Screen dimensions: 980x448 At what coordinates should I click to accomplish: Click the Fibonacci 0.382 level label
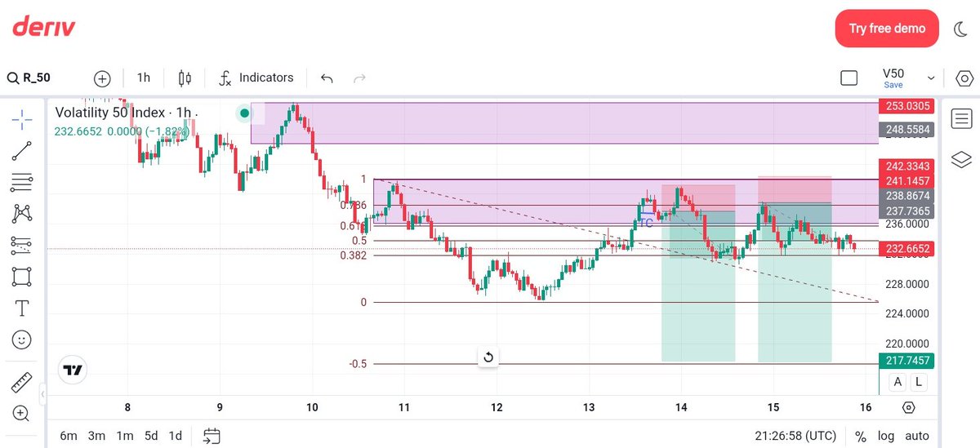click(x=354, y=255)
